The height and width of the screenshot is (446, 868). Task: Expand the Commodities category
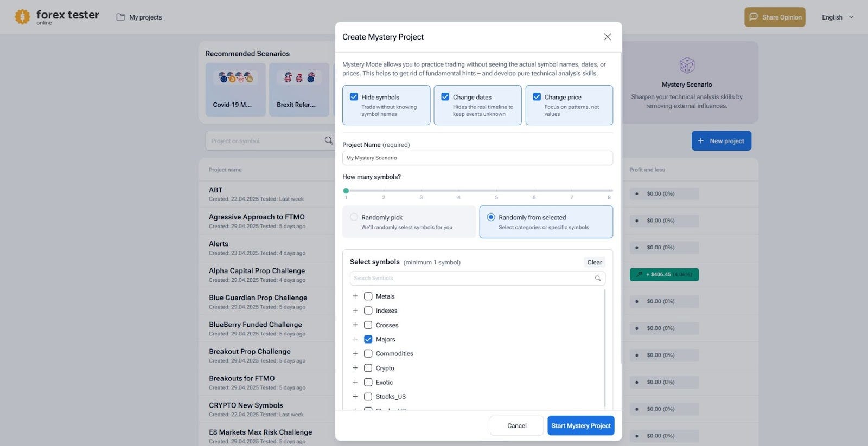tap(355, 353)
